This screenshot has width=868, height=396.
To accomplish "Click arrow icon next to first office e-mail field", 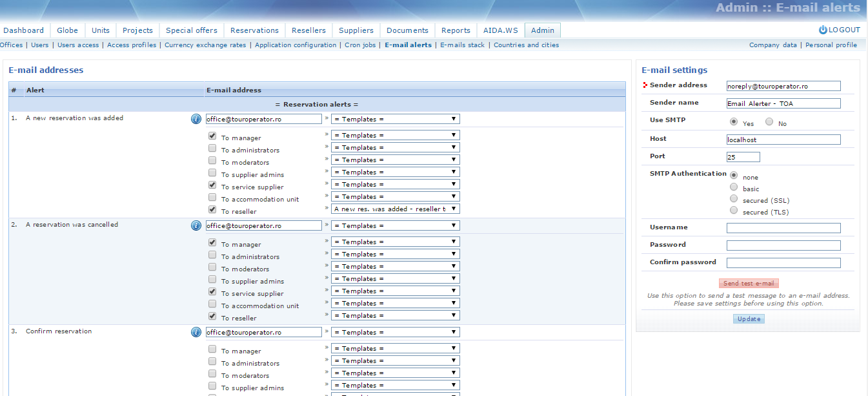I will [327, 119].
